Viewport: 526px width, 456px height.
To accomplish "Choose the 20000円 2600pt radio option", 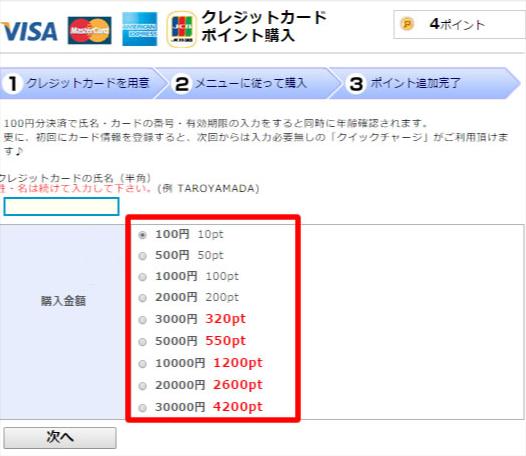I will [x=143, y=386].
